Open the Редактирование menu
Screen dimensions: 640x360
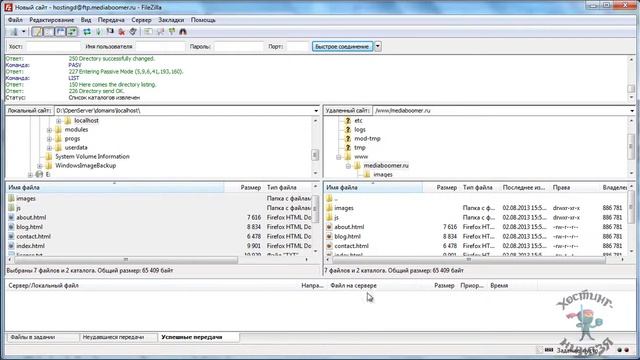coord(51,20)
